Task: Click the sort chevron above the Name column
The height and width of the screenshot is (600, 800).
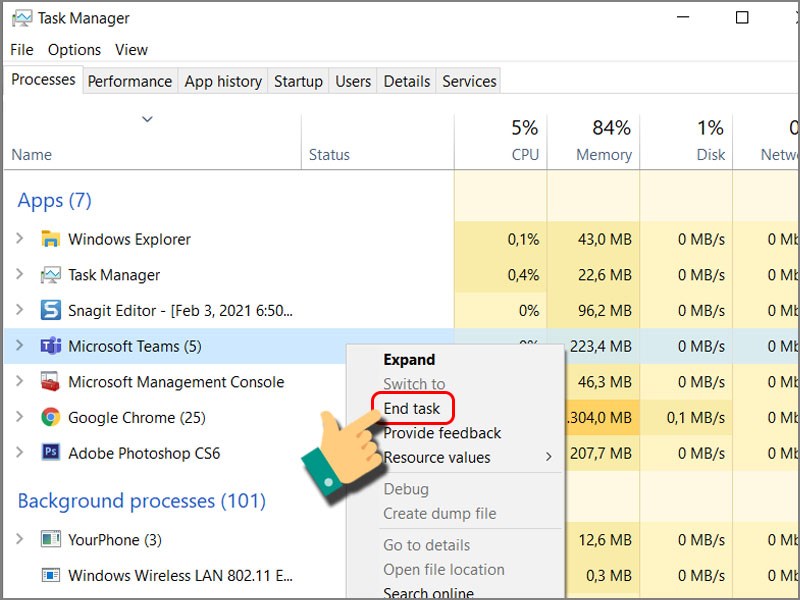Action: pos(148,119)
